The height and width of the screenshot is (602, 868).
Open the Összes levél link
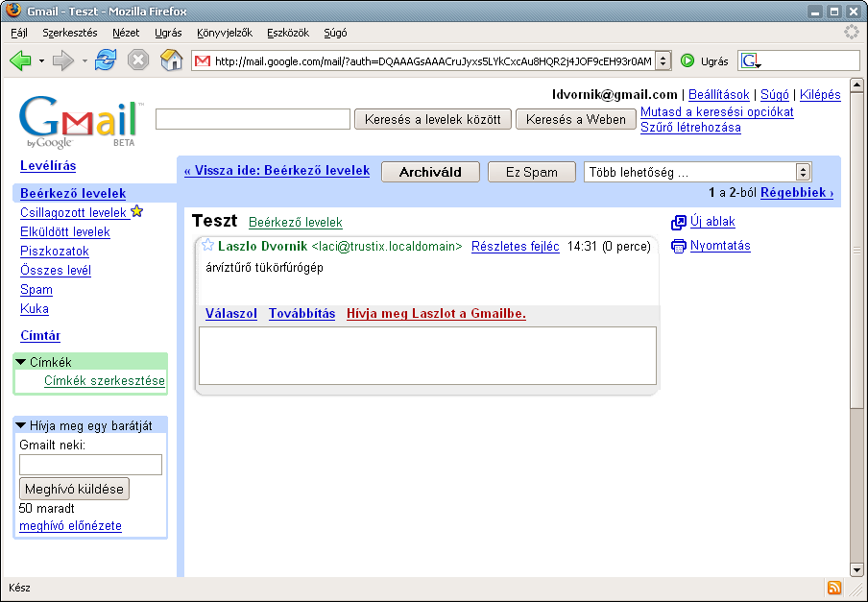coord(56,271)
